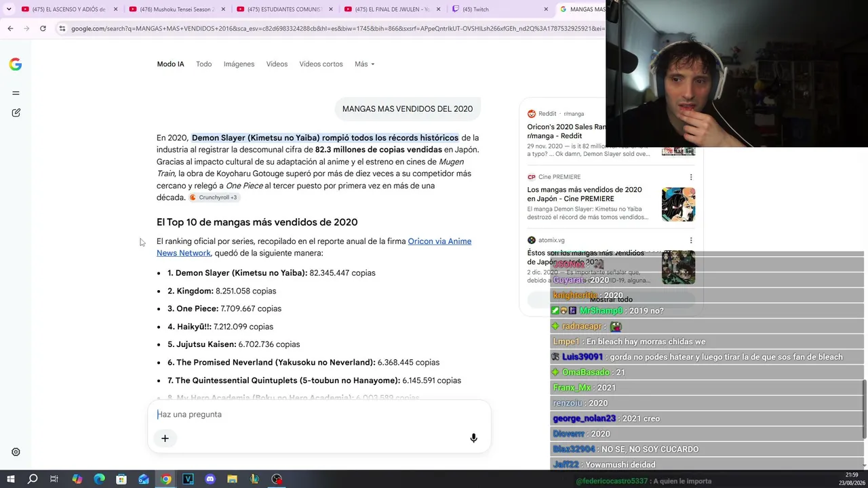Open options menu for Cine PREMIERE result
The width and height of the screenshot is (868, 488).
click(x=691, y=177)
